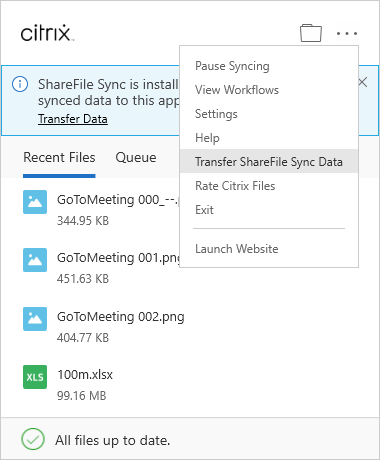Select Rate Citrix Files menu item

269,186
